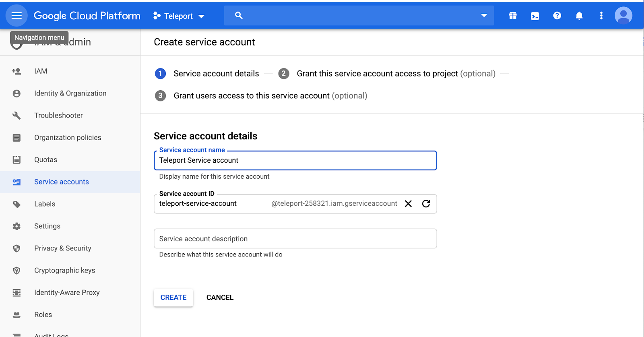644x337 pixels.
Task: Open the help question mark icon
Action: (557, 16)
